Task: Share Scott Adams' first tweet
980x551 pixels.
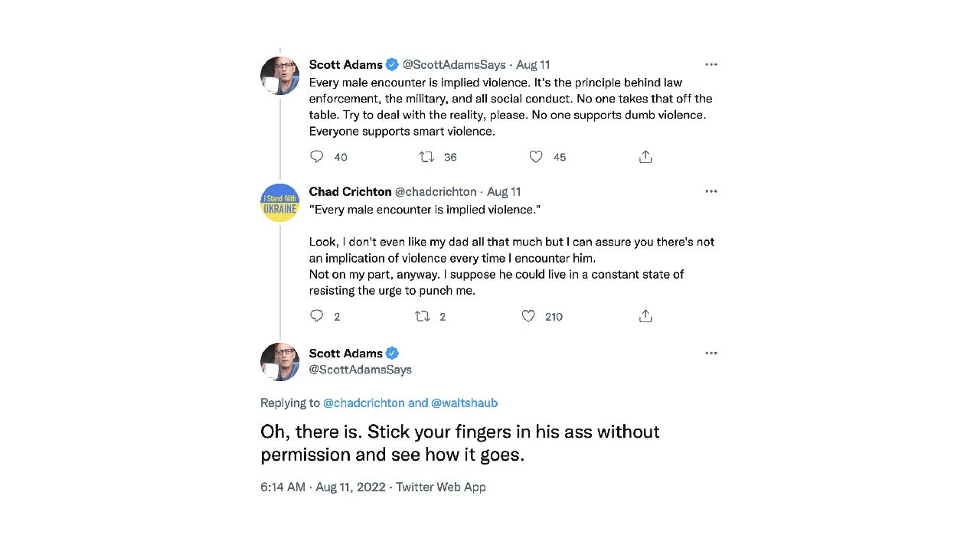Action: 645,156
